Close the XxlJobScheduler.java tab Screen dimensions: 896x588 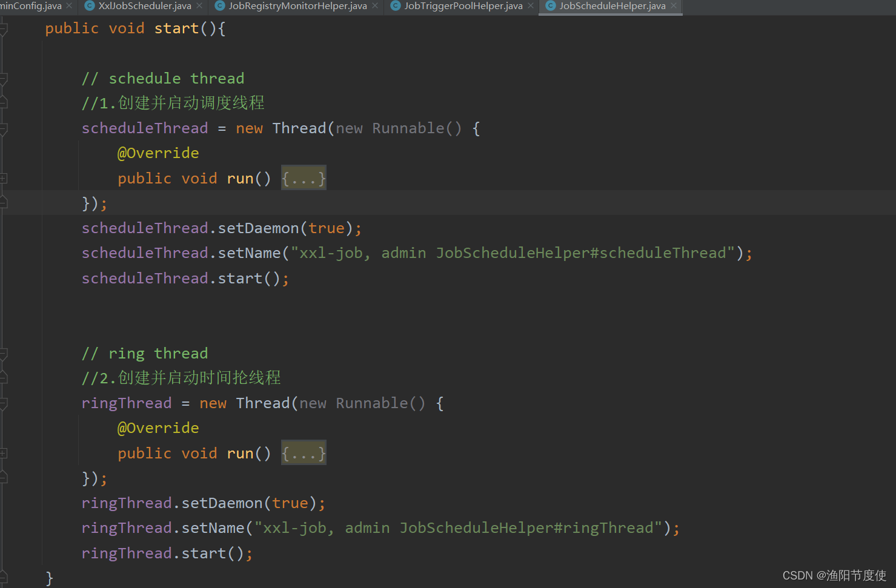[x=199, y=6]
